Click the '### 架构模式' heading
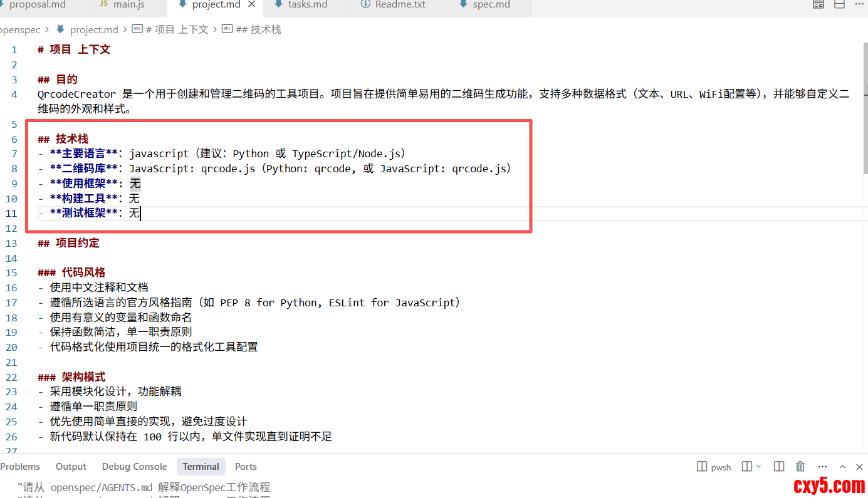Screen dimensions: 868x498 [71, 377]
